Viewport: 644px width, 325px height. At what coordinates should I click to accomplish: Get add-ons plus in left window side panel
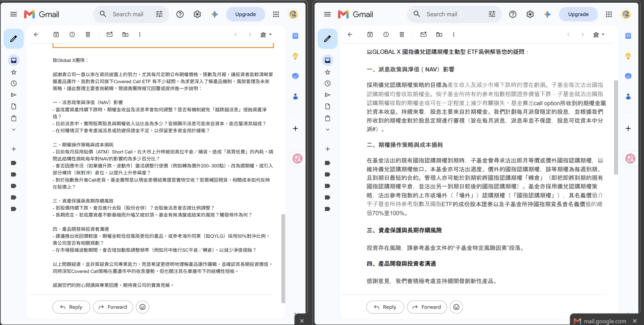click(295, 128)
